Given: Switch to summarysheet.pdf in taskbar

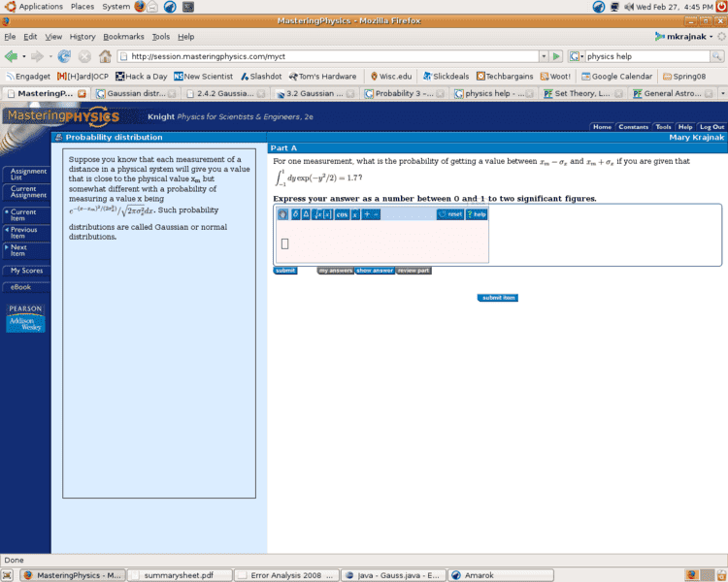Looking at the screenshot, I should click(x=180, y=575).
